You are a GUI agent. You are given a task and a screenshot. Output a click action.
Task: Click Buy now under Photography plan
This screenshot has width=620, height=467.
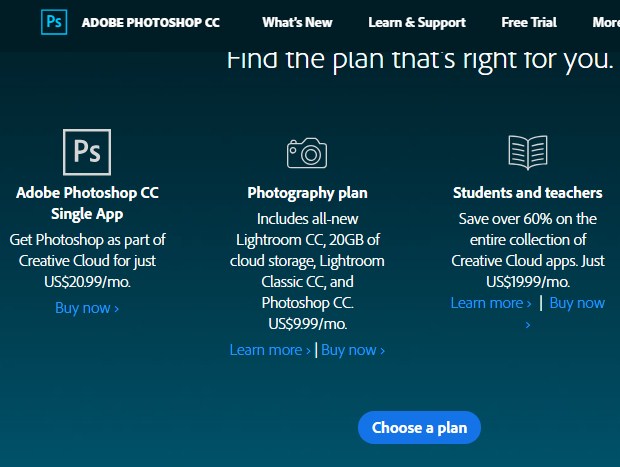[x=353, y=350]
